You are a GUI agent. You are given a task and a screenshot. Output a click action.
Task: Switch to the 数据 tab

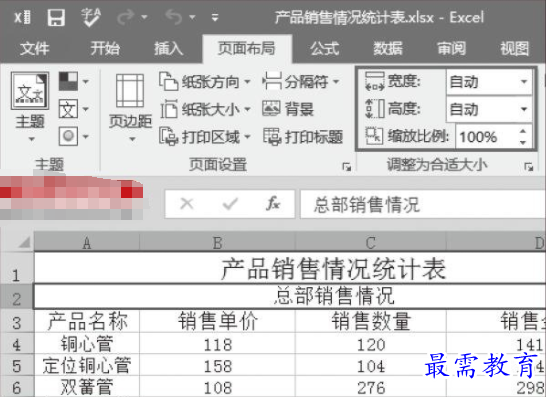[388, 48]
